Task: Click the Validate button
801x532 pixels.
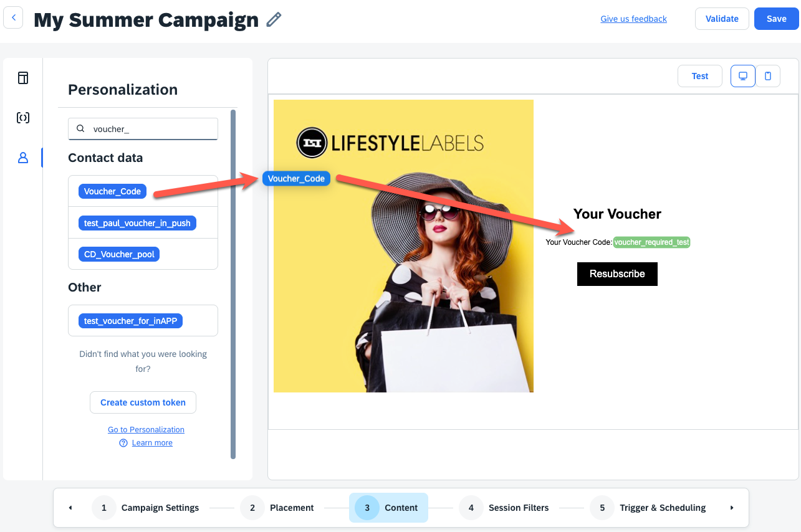Action: (x=722, y=19)
